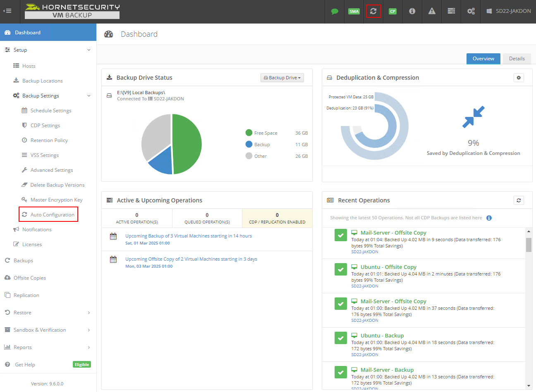Select the CDP / Replication Enabled counter
Screen dimensions: 536x392
(277, 218)
